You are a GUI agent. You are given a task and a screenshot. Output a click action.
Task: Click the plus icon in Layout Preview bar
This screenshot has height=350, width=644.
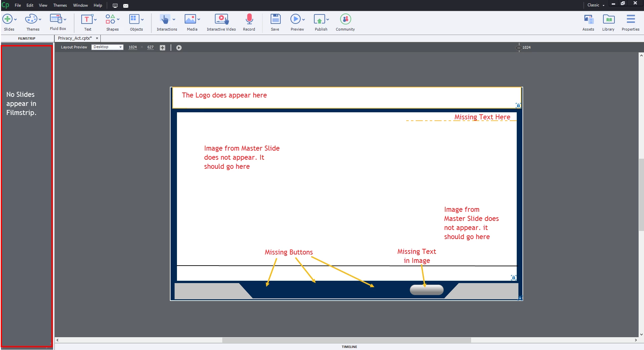163,48
